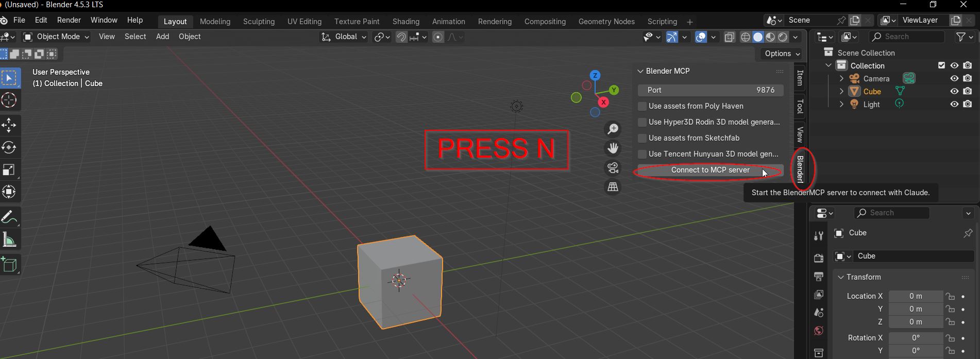Add a new workspace with plus button
The width and height of the screenshot is (980, 359).
[690, 22]
